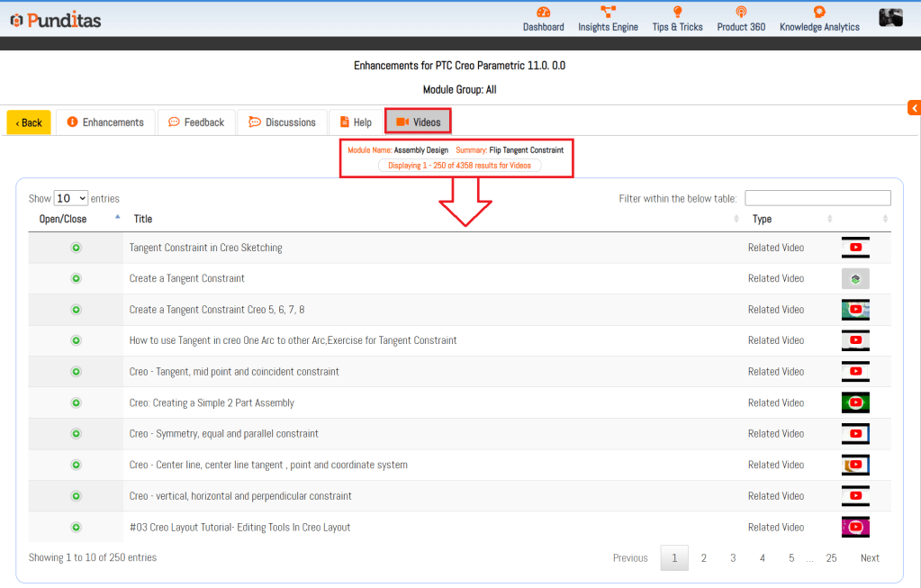Click the filter within table input field
The height and width of the screenshot is (588, 921).
[x=817, y=198]
